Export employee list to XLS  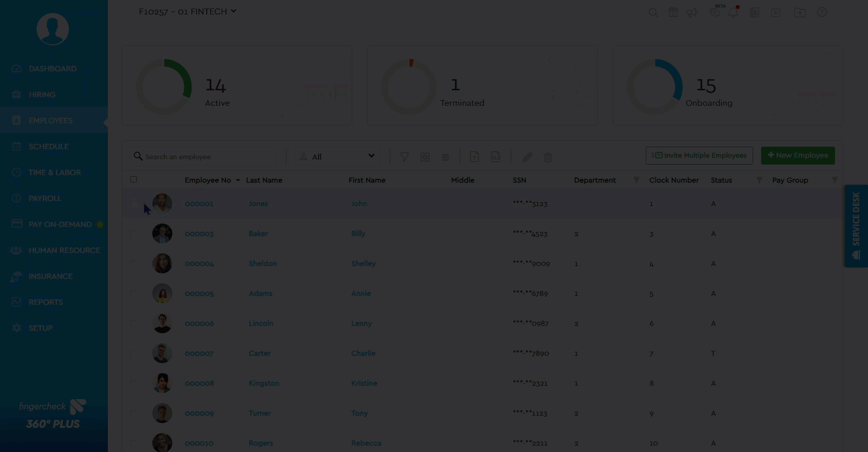[x=495, y=157]
